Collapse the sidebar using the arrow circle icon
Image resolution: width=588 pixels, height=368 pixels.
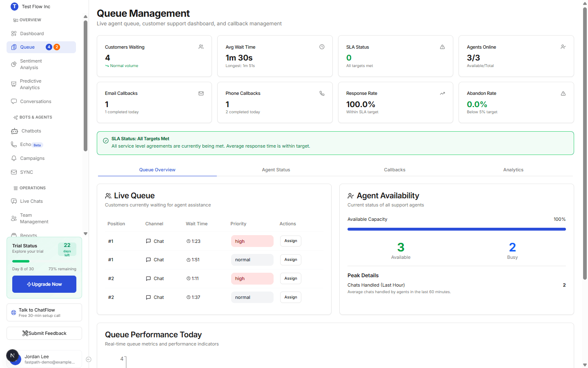coord(89,359)
